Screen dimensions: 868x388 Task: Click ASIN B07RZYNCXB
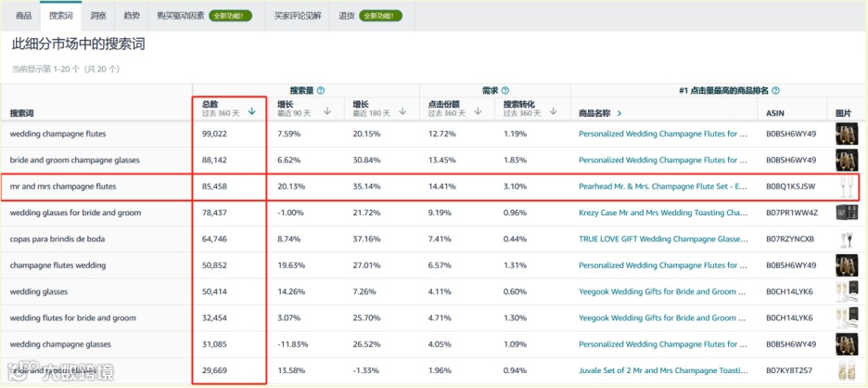click(790, 239)
